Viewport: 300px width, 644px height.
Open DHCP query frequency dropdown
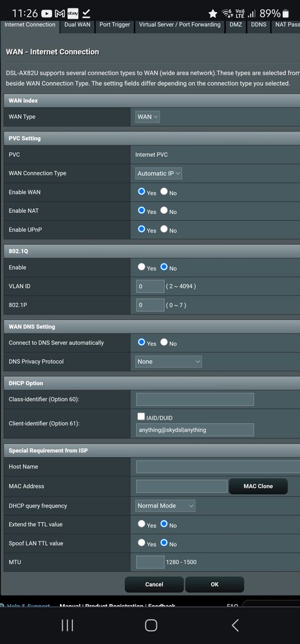point(165,505)
